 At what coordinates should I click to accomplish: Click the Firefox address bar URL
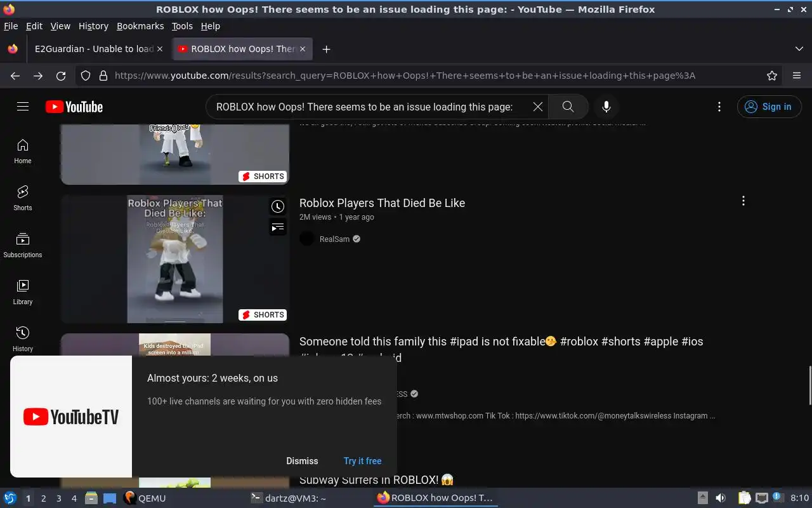click(405, 76)
